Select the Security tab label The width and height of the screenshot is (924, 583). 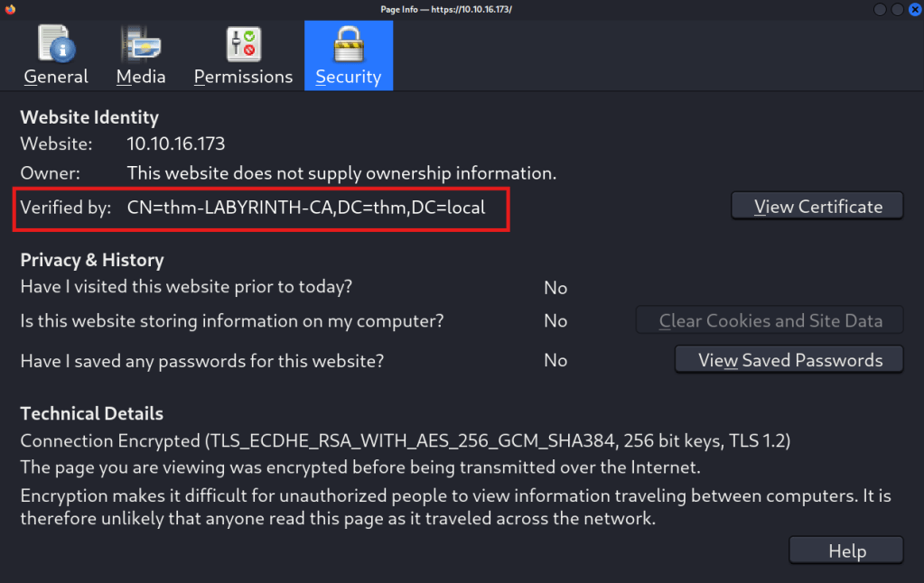coord(348,77)
